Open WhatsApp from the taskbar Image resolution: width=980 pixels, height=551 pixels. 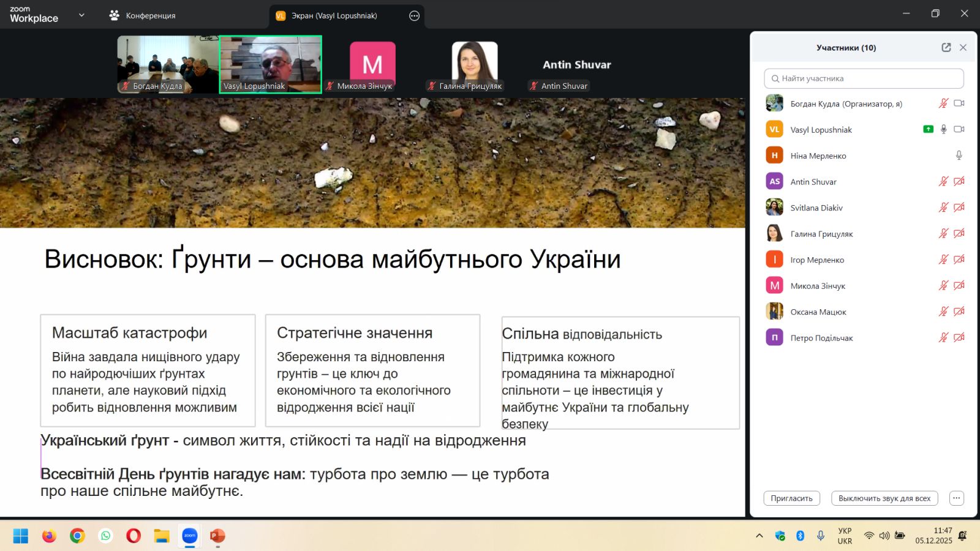click(x=106, y=536)
